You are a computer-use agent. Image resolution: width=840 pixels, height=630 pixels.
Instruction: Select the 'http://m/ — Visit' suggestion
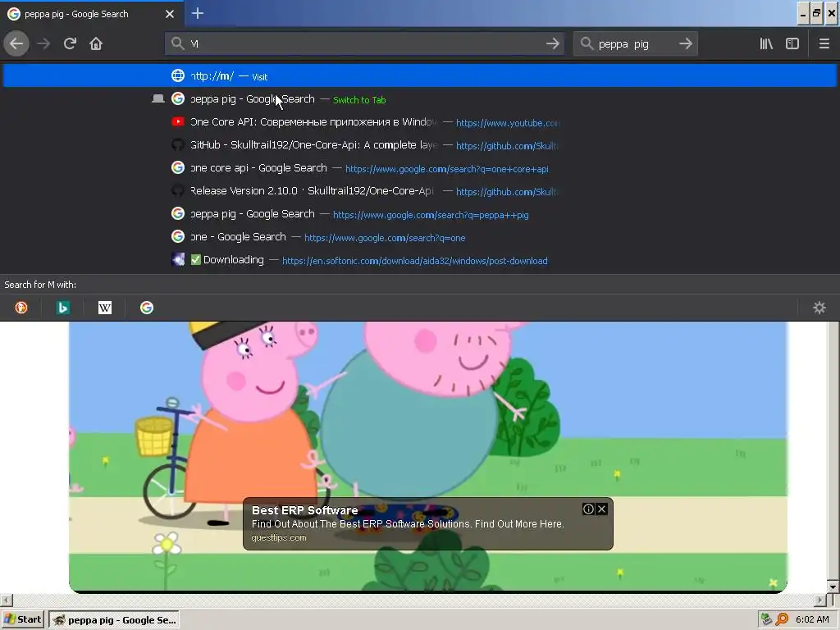pyautogui.click(x=420, y=76)
